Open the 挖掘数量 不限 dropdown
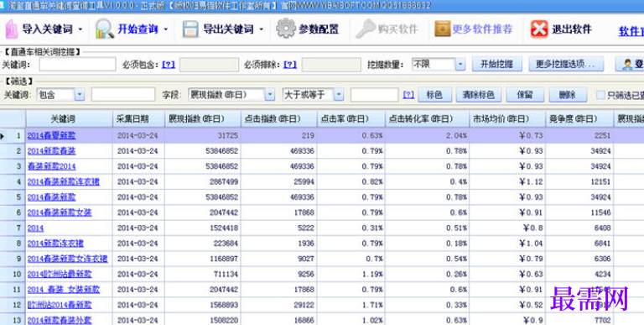Image resolution: width=644 pixels, height=325 pixels. pos(460,64)
